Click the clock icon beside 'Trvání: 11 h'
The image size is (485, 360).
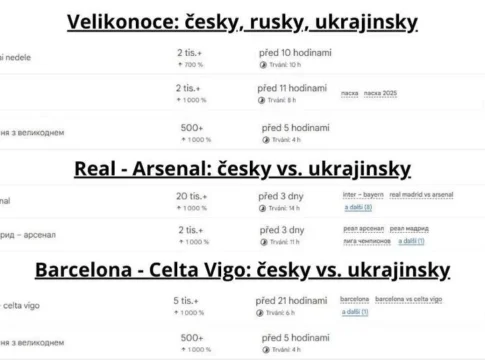[x=264, y=242]
